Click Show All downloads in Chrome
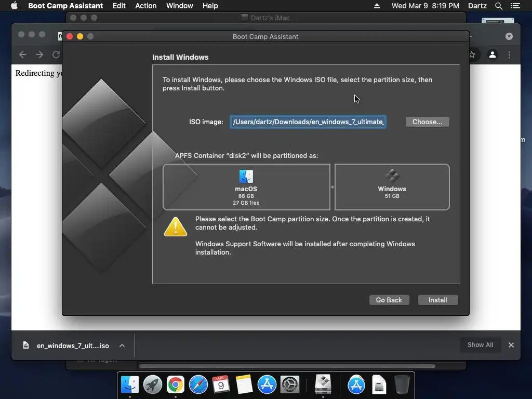This screenshot has height=399, width=532. click(x=480, y=345)
